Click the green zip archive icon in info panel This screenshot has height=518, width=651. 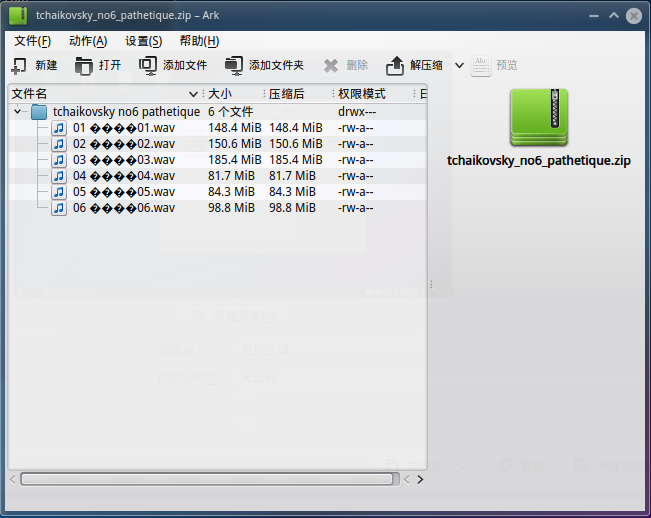(x=539, y=117)
